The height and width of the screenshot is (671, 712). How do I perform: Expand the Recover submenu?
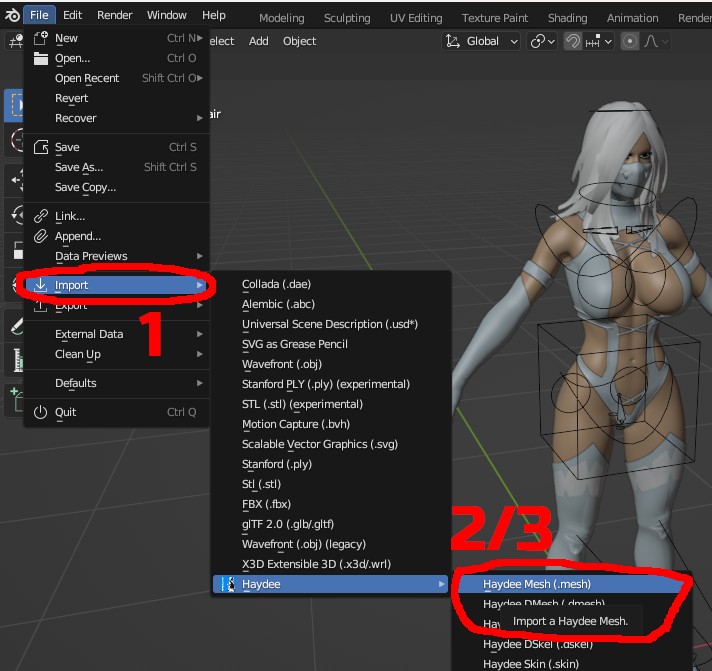(117, 118)
